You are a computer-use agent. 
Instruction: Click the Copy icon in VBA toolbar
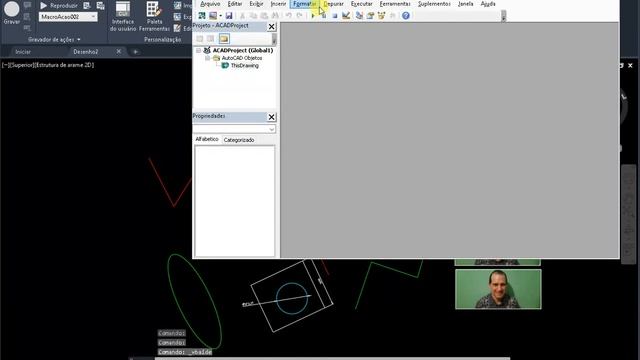(253, 16)
